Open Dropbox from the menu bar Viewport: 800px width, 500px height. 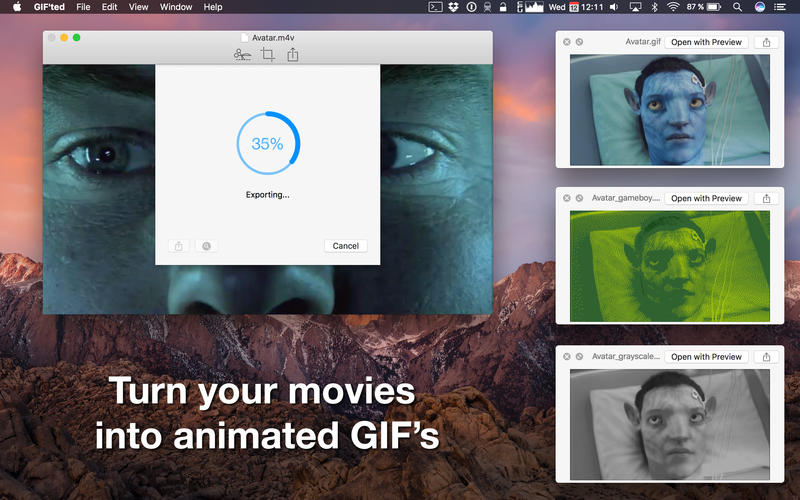pyautogui.click(x=453, y=7)
